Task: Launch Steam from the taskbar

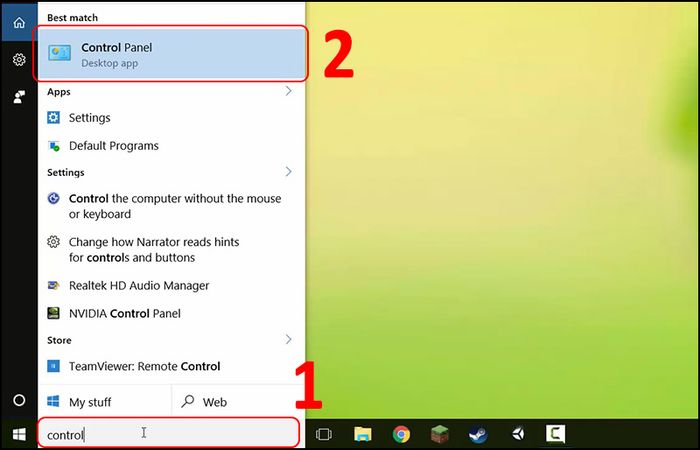Action: point(478,434)
